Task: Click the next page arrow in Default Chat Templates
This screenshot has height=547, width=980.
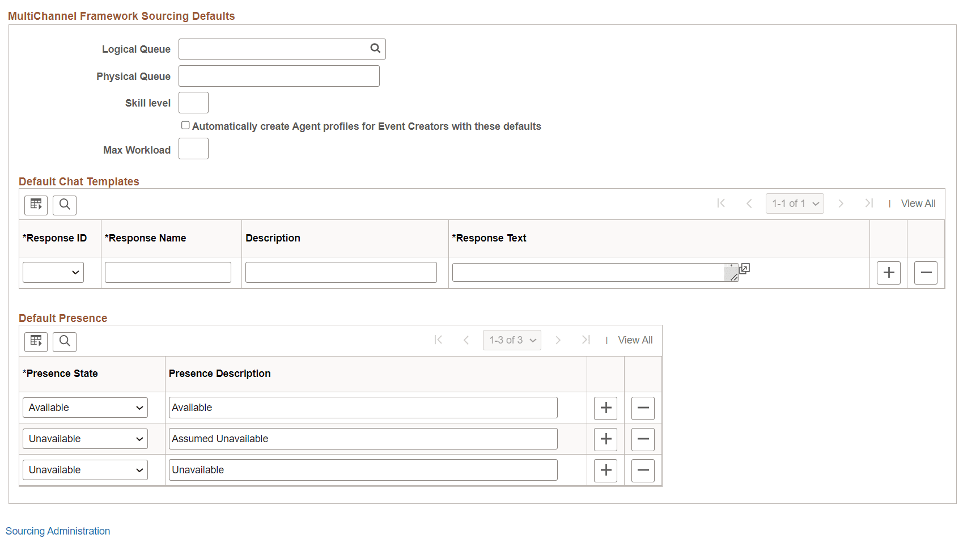Action: [841, 203]
